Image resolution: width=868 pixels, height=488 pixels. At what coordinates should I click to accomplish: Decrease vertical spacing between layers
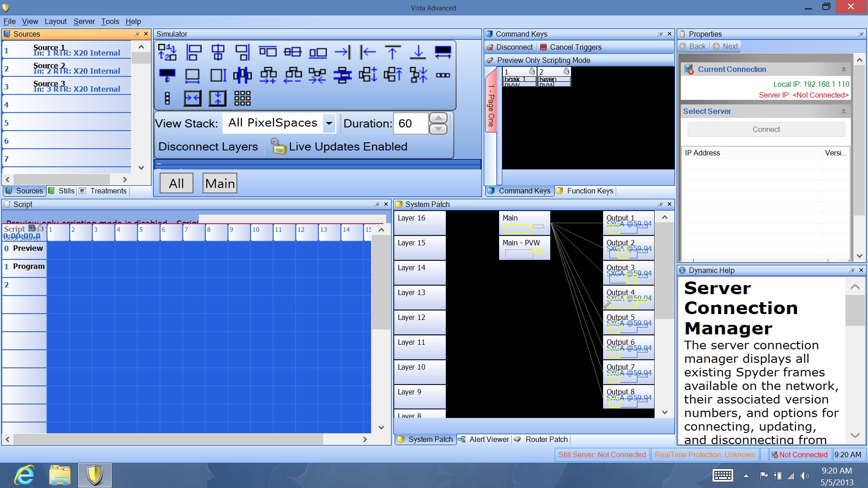click(393, 75)
